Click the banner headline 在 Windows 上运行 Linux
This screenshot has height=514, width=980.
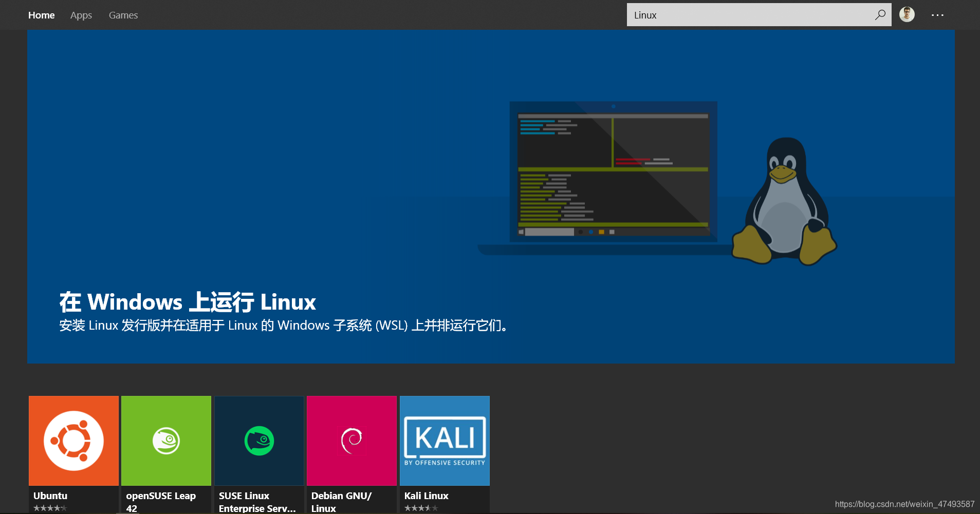pyautogui.click(x=188, y=302)
